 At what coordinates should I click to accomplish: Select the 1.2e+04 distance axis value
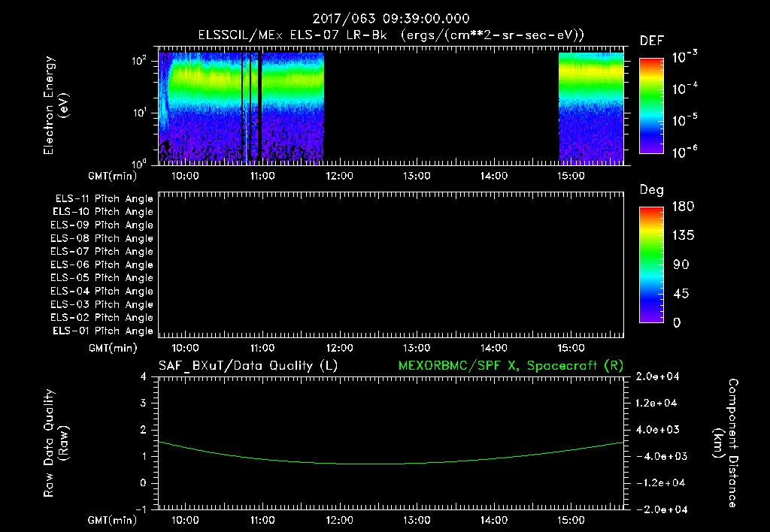click(x=657, y=404)
